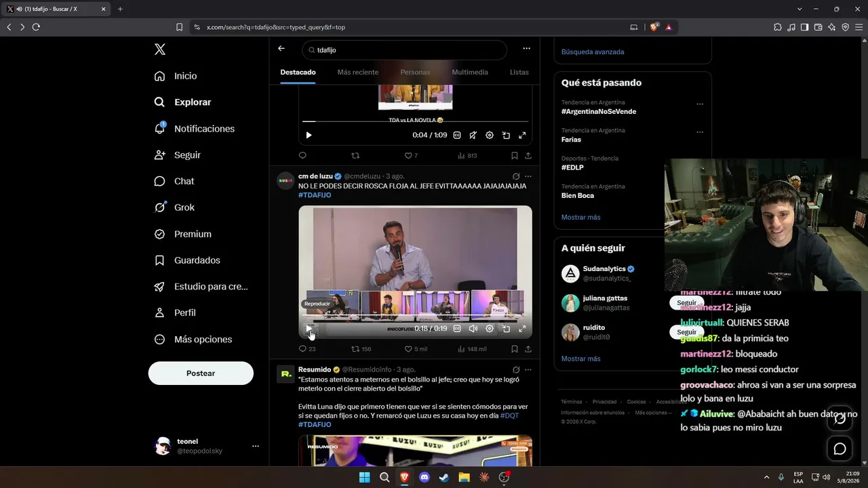The image size is (868, 488).
Task: Open search options three-dot menu
Action: 526,49
